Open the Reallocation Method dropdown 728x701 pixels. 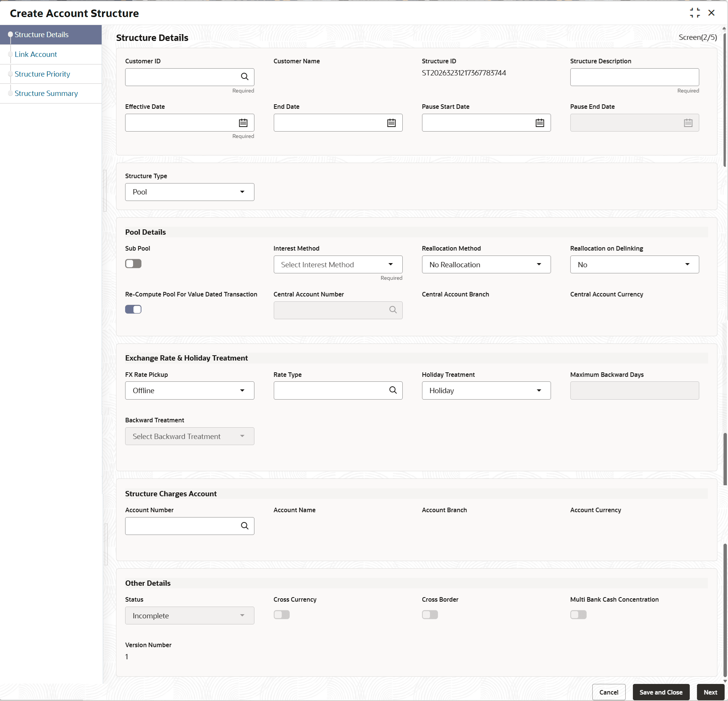[x=486, y=265]
